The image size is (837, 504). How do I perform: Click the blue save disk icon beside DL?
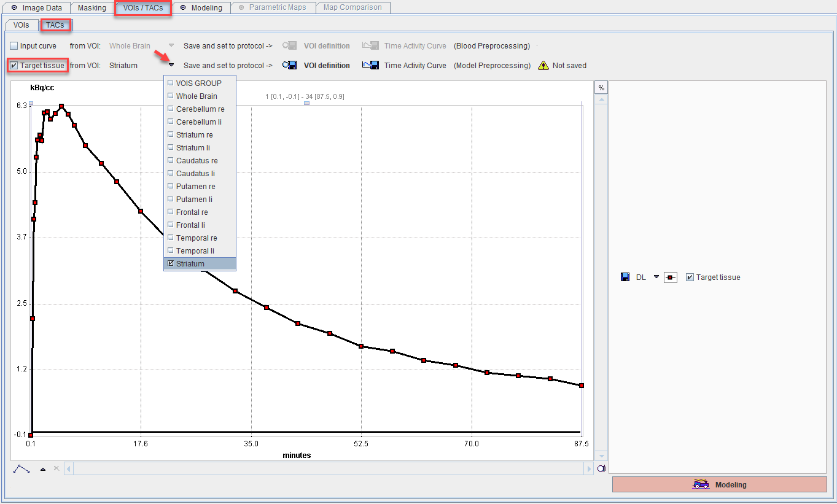click(625, 277)
